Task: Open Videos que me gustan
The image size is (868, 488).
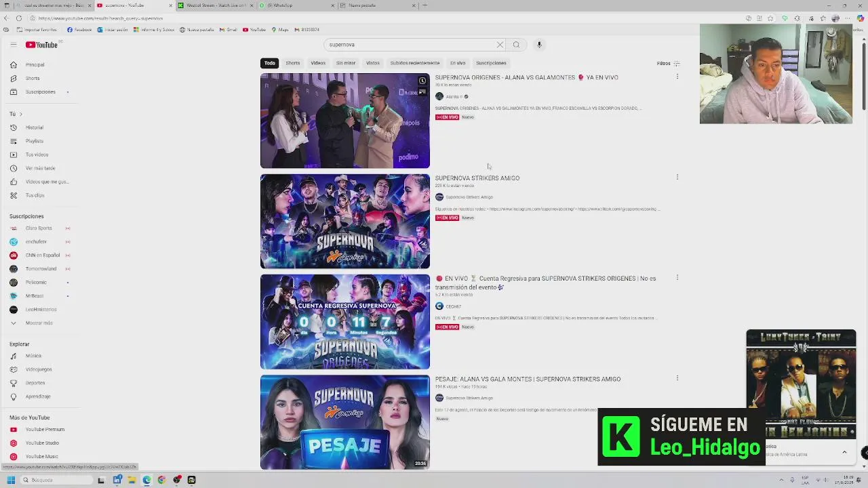Action: click(41, 182)
